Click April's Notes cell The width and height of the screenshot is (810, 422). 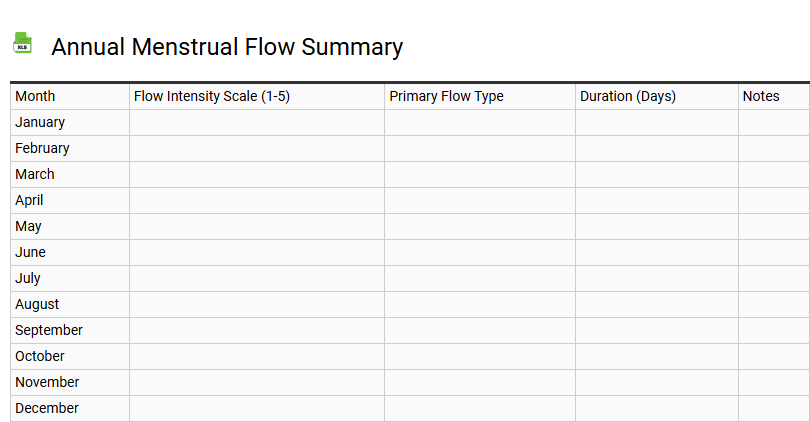[x=774, y=200]
